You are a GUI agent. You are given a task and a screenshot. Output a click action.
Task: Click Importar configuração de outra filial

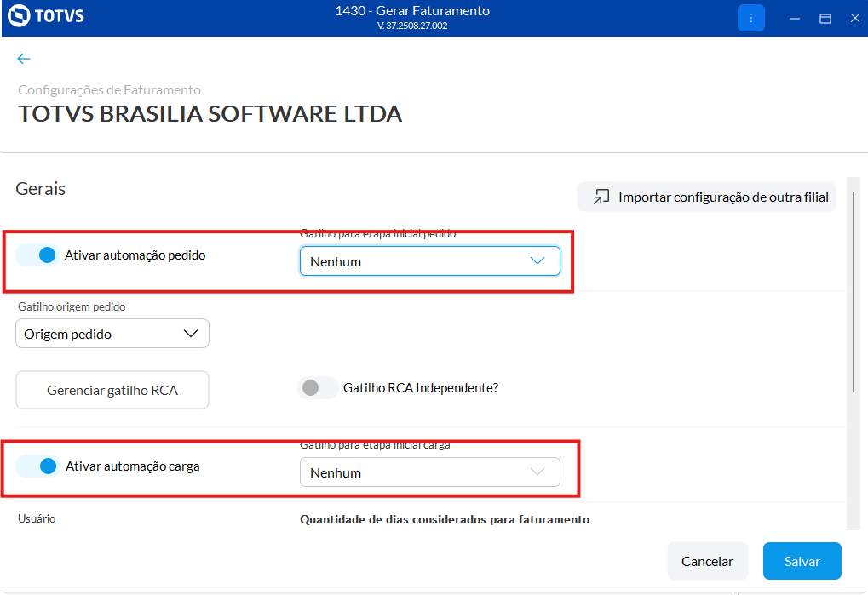point(722,197)
